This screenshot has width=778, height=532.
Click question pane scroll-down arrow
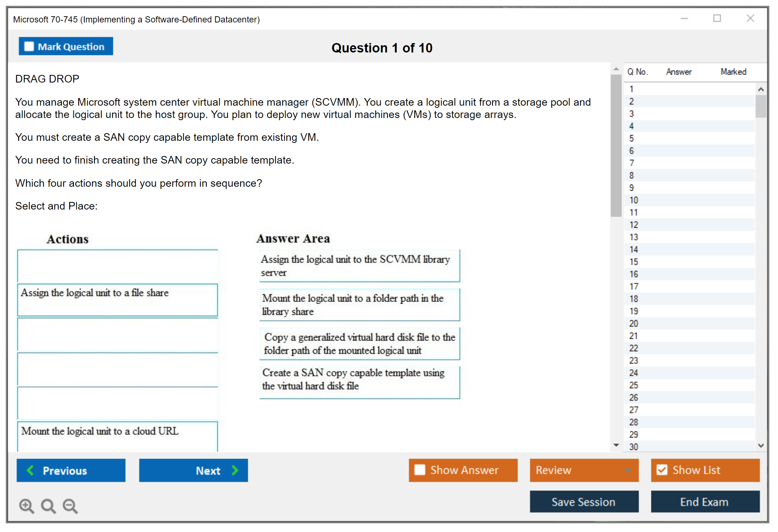coord(616,445)
